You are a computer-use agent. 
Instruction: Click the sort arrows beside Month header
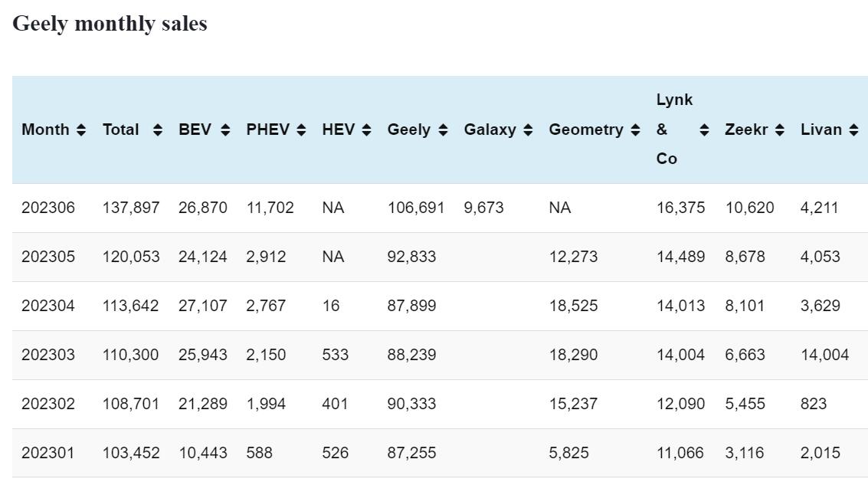pyautogui.click(x=81, y=130)
